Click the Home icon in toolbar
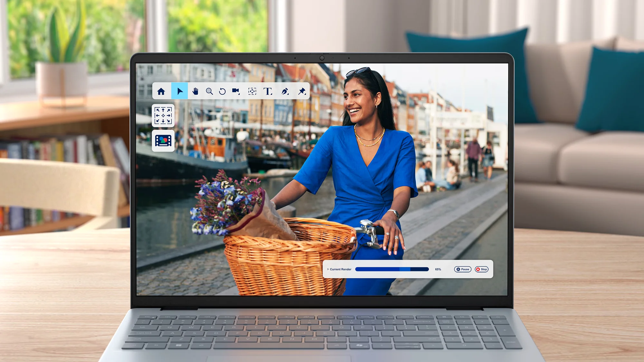Screen dimensions: 644x362 [161, 91]
